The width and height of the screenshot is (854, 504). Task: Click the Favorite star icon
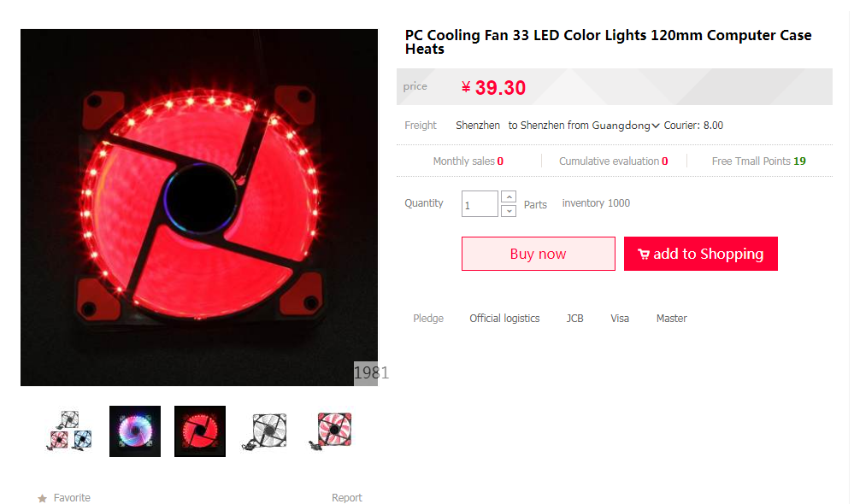point(42,498)
